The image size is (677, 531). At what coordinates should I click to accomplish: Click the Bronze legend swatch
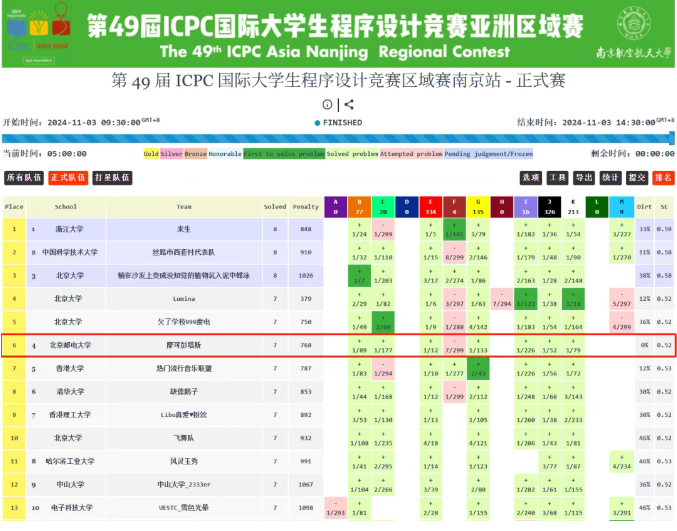tap(196, 154)
